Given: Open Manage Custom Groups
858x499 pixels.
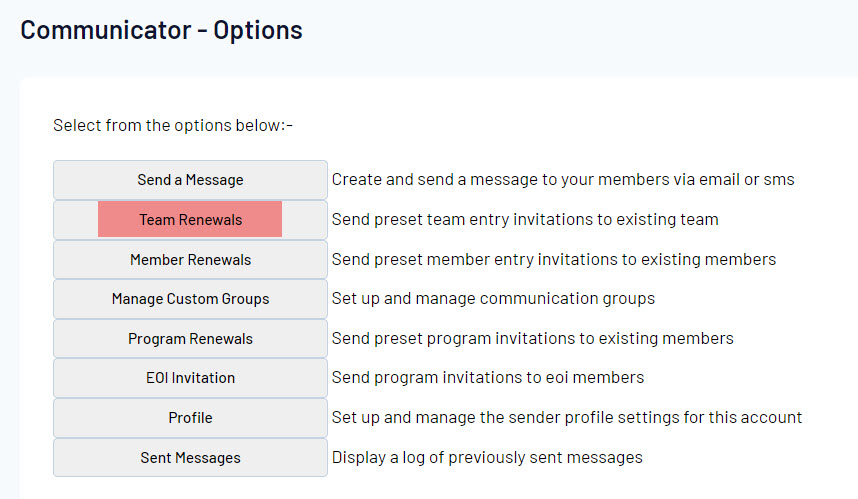Looking at the screenshot, I should click(x=190, y=299).
